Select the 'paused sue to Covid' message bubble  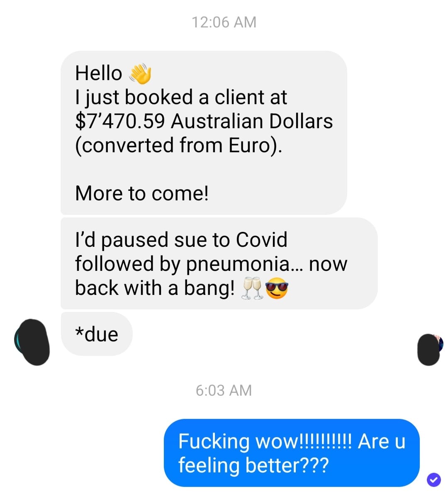coord(219,263)
